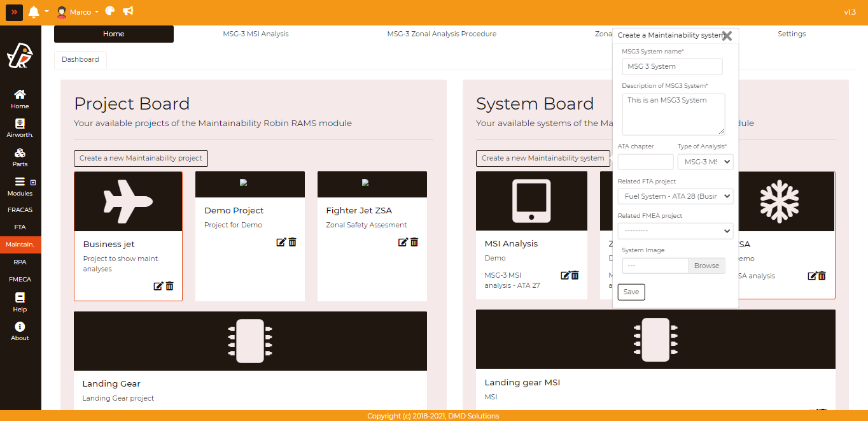Delete the Fighter Jet ZSA project

(414, 242)
